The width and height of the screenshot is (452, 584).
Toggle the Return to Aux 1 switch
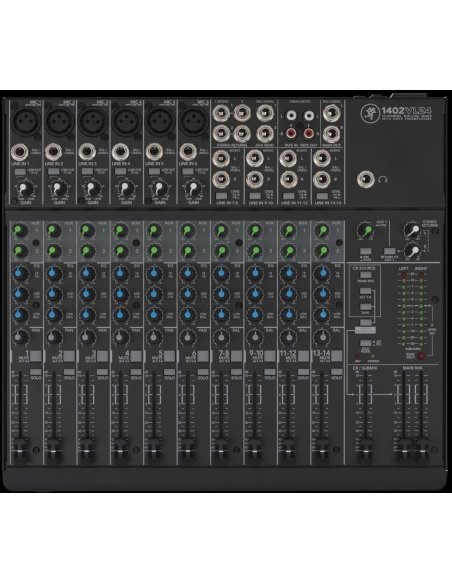389,251
